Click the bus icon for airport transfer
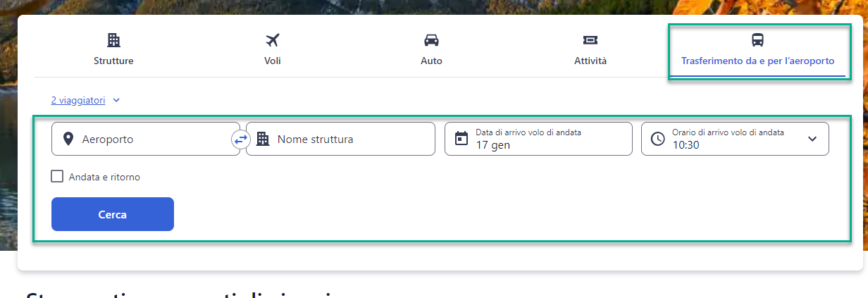Viewport: 868px width, 298px height. pos(757,39)
